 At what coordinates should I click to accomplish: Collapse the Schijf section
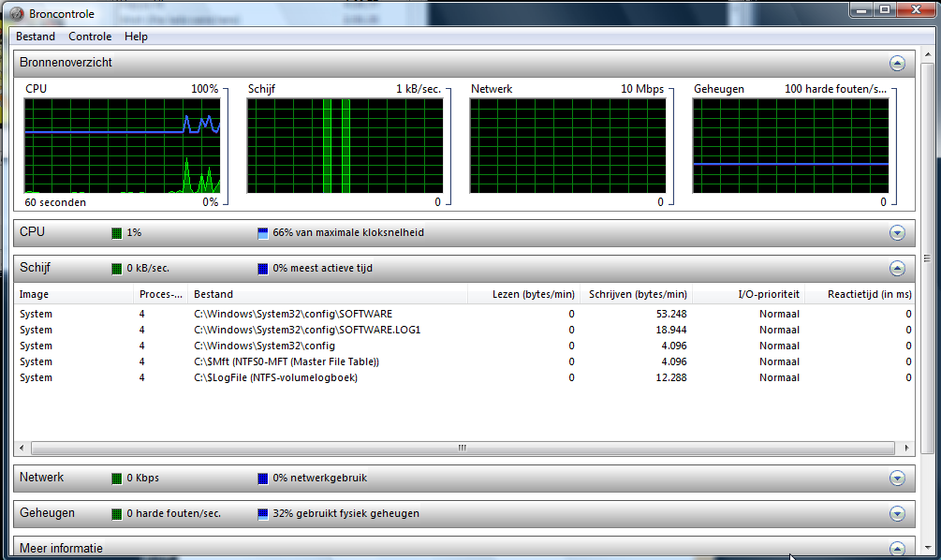[x=897, y=269]
